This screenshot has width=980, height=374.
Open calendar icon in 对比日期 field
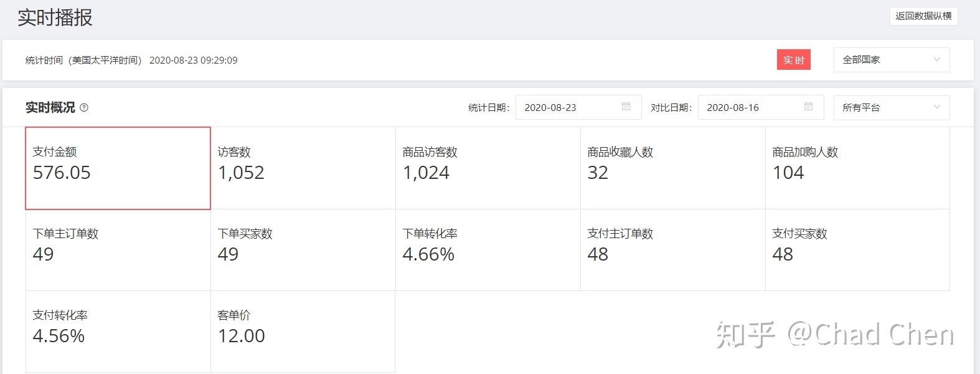pos(808,107)
